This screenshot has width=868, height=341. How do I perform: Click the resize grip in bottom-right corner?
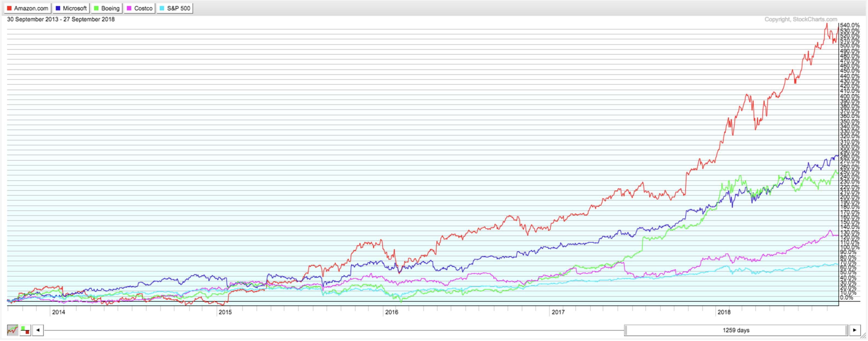863,336
